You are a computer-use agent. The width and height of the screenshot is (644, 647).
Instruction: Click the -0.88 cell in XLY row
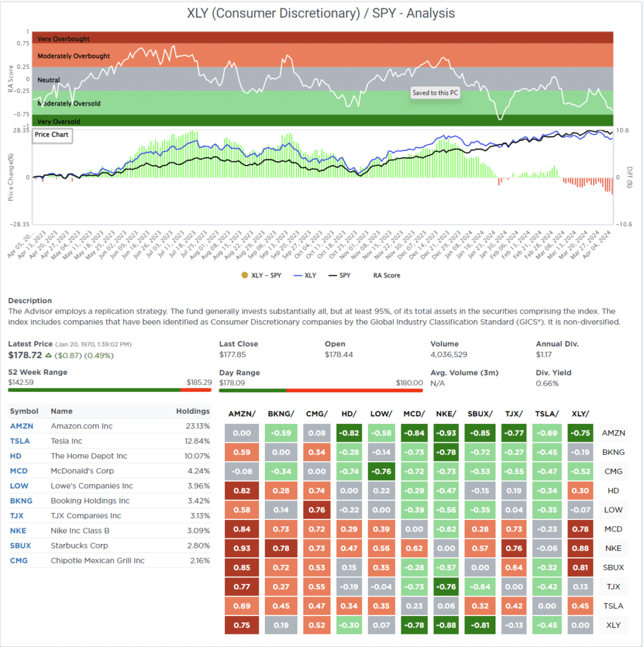446,625
